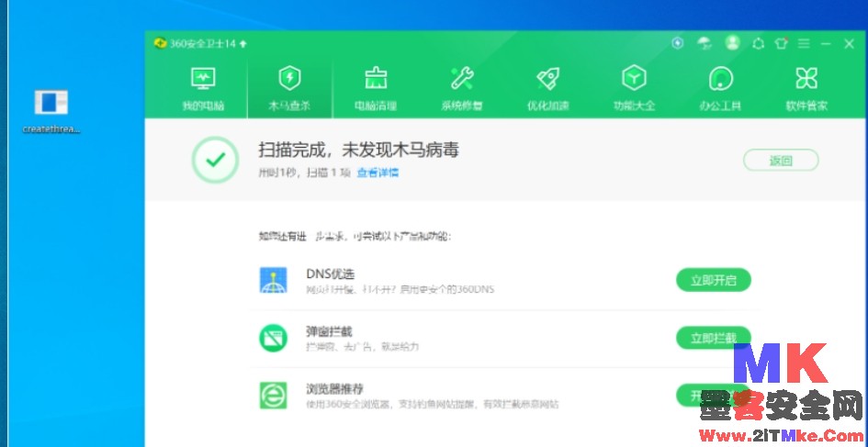
Task: Click the 360 logo in title bar
Action: pyautogui.click(x=161, y=43)
